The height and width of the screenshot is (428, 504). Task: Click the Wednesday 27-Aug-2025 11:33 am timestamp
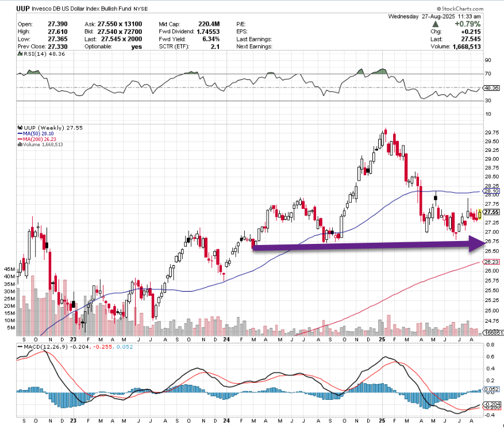434,17
